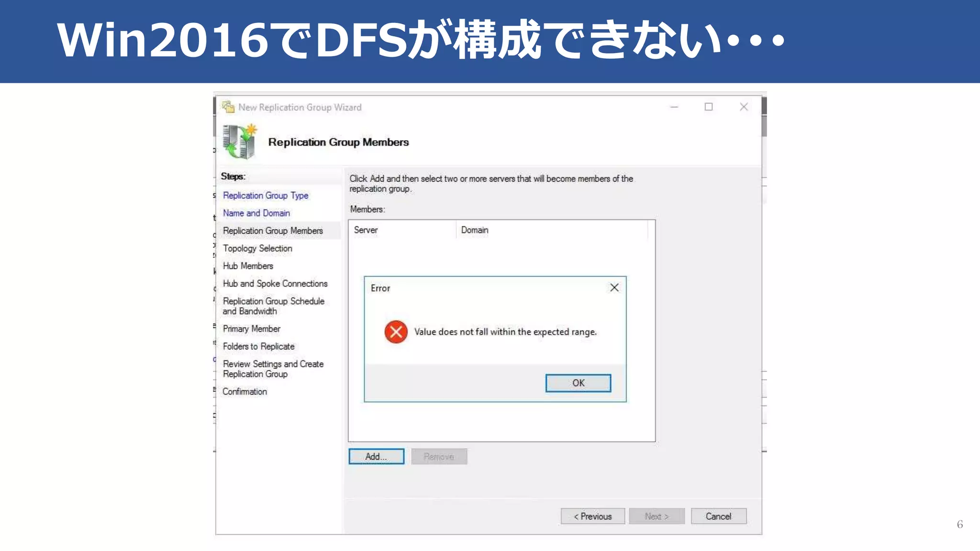980x551 pixels.
Task: Close the Error dialog with its X
Action: pyautogui.click(x=614, y=287)
